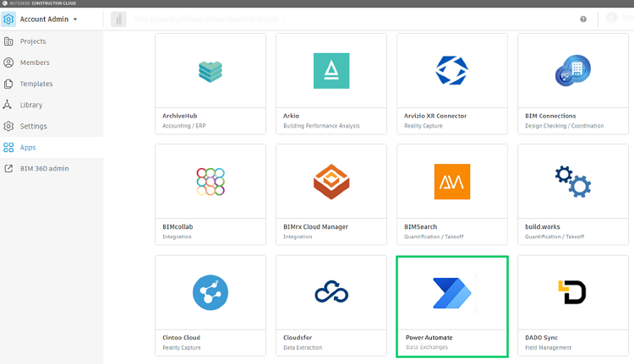The image size is (634, 364).
Task: Open the build.works app title
Action: click(542, 226)
